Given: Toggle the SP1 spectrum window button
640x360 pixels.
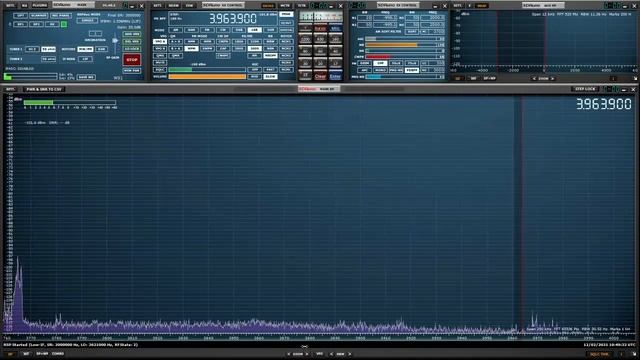Looking at the screenshot, I should [x=20, y=24].
